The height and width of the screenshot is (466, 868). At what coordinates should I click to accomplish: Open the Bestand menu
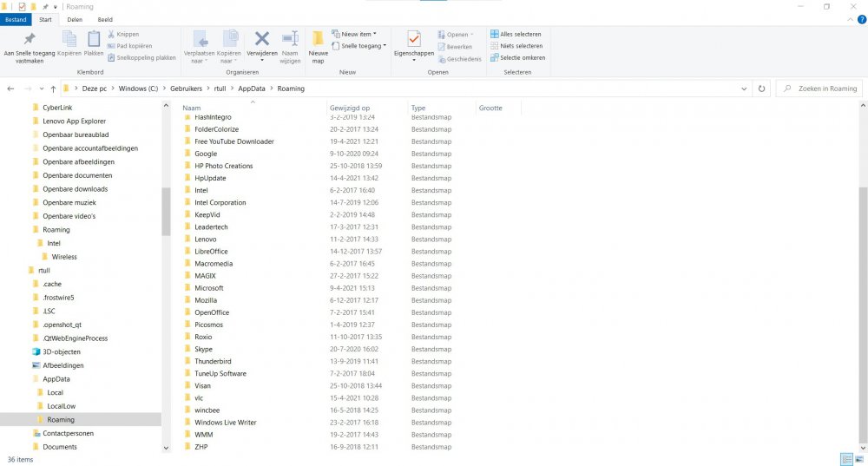(x=16, y=19)
